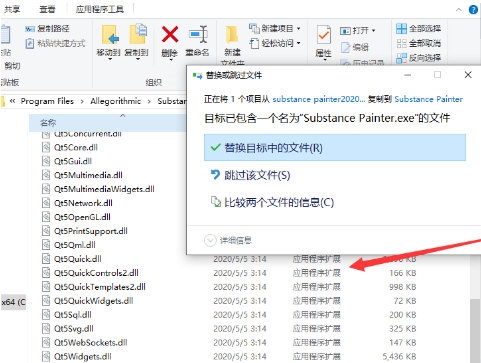This screenshot has height=363, width=481.
Task: Click 反向选择 (invert selection)
Action: tap(418, 58)
